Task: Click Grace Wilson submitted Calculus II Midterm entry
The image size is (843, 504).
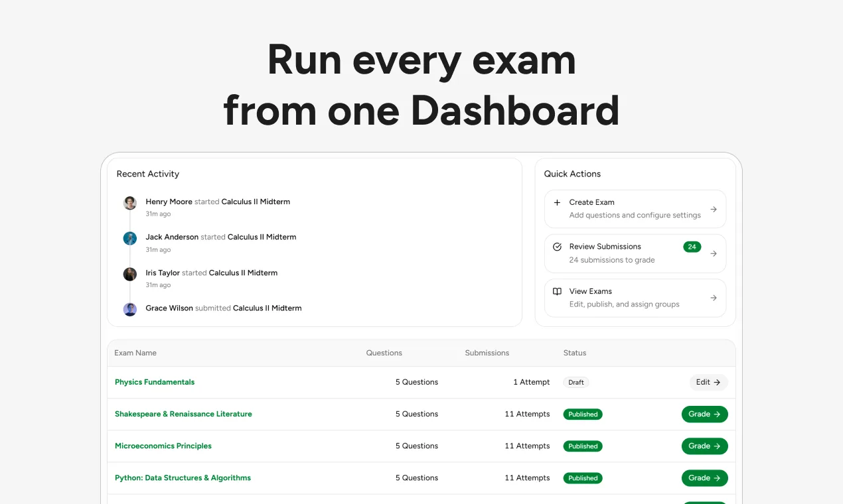Action: (224, 308)
